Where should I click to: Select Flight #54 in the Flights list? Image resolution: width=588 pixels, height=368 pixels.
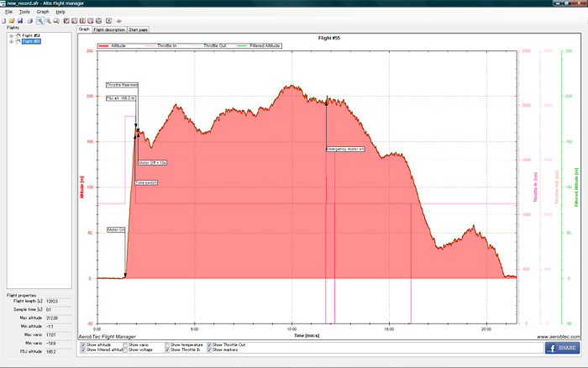pos(31,35)
